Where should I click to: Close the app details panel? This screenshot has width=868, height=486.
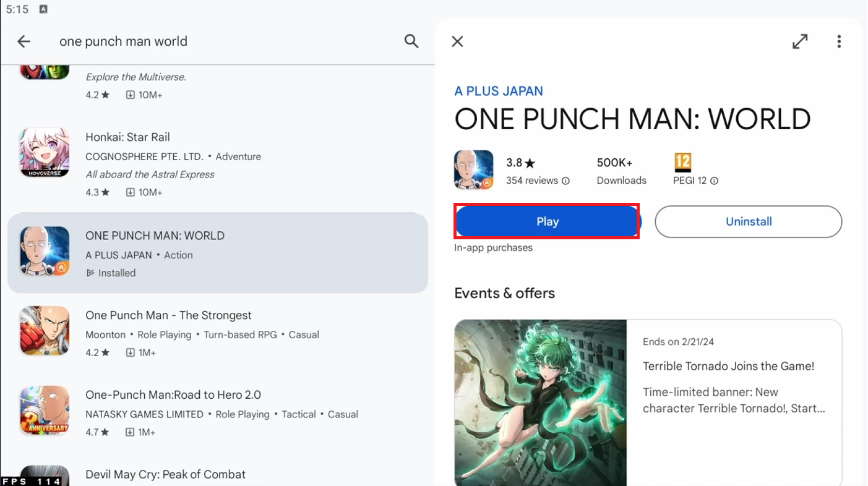(457, 41)
